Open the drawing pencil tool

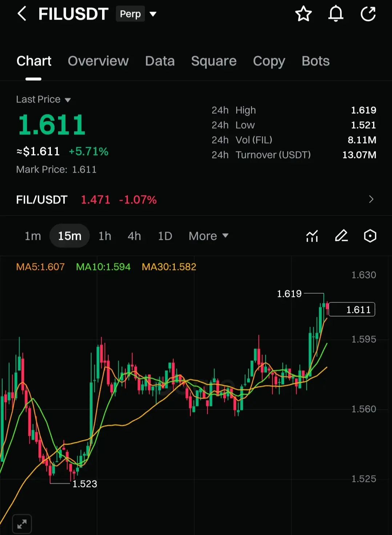pyautogui.click(x=341, y=236)
